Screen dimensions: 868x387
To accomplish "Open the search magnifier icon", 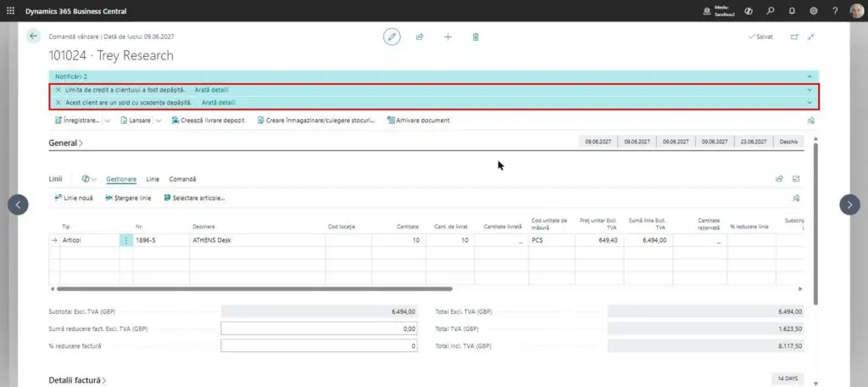I will coord(770,11).
